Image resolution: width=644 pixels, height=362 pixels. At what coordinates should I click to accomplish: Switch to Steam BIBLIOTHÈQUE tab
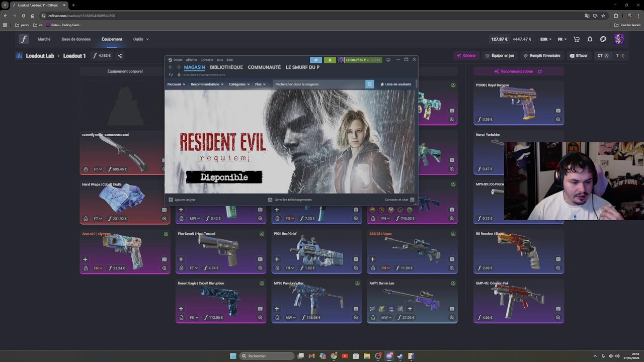pos(226,67)
